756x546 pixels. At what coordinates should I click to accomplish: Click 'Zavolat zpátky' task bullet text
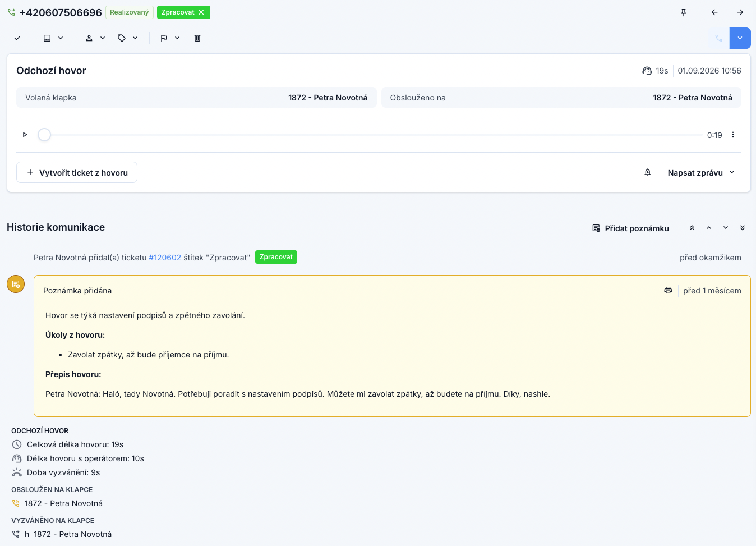pyautogui.click(x=149, y=355)
